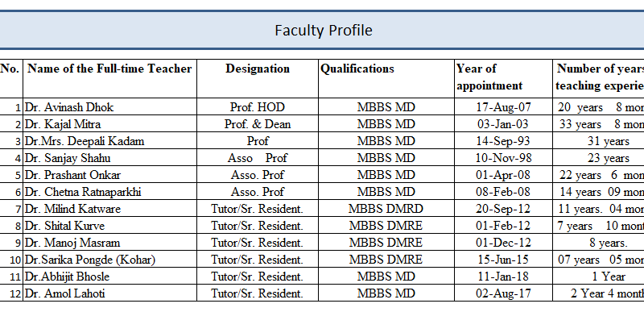Click the 10-Nov-98 appointment date cell
This screenshot has height=312, width=644.
504,158
